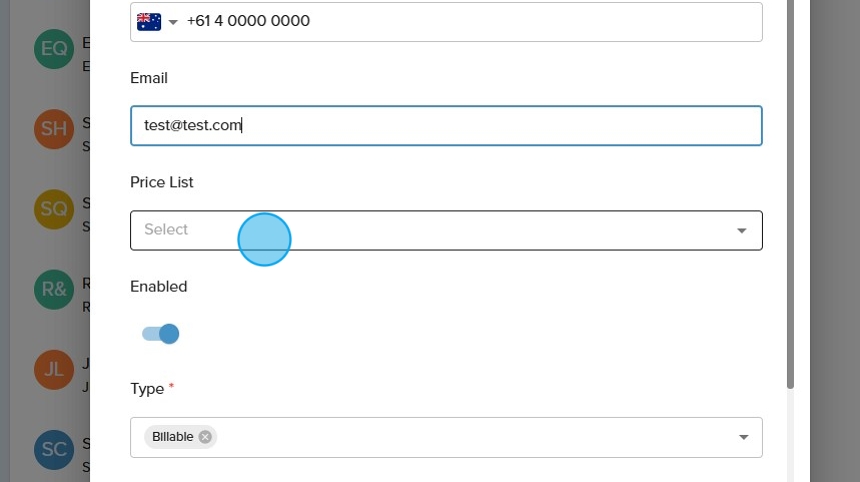Open the country code dropdown arrow
Screen dimensions: 860x482
pyautogui.click(x=173, y=22)
